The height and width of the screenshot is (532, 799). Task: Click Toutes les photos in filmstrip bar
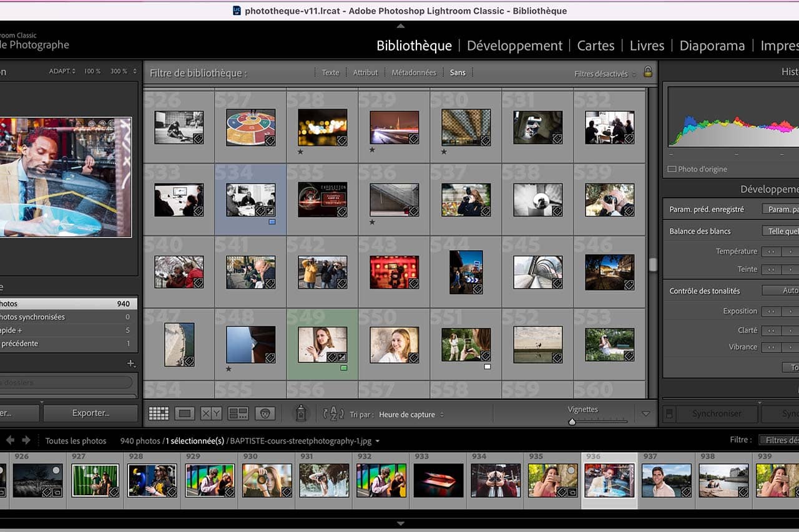tap(76, 441)
